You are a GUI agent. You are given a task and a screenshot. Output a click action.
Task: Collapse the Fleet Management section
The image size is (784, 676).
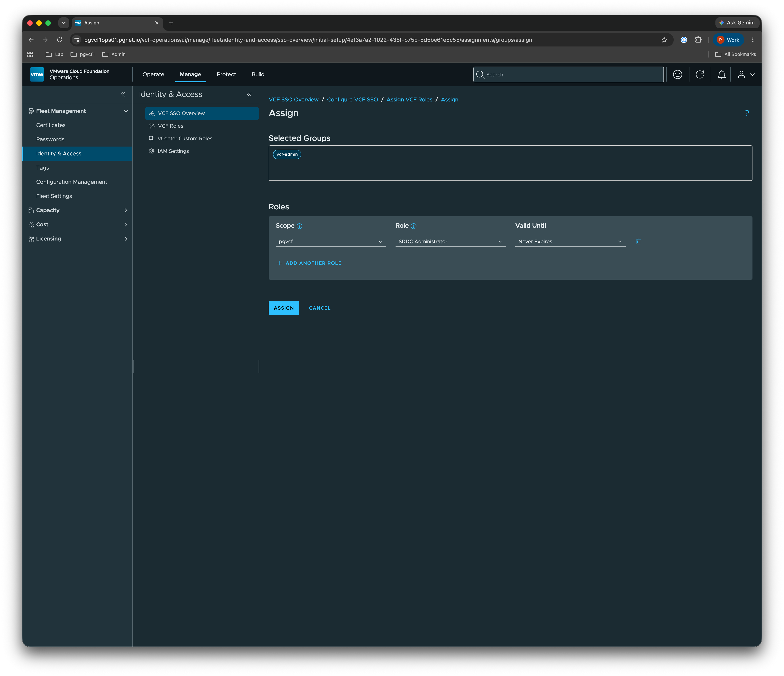(126, 111)
